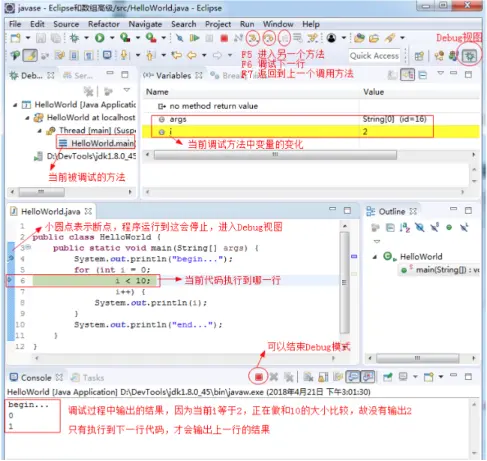Open the dropdown next to the Debug icon
The image size is (487, 461).
tap(86, 38)
